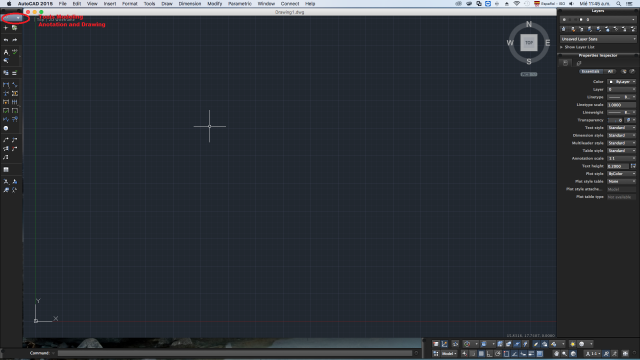Select the Multileader tool
The width and height of the screenshot is (640, 360).
(6, 140)
